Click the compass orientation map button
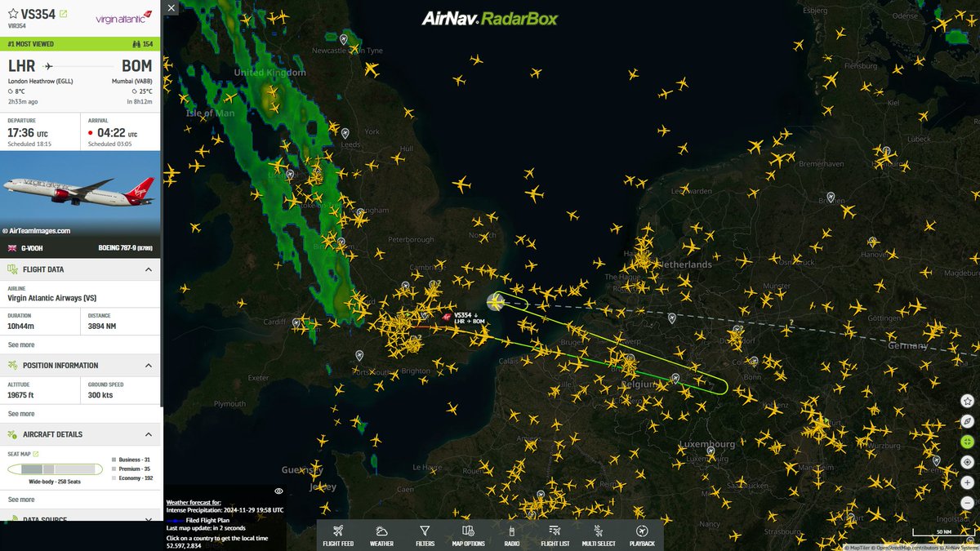The height and width of the screenshot is (551, 980). [x=967, y=421]
